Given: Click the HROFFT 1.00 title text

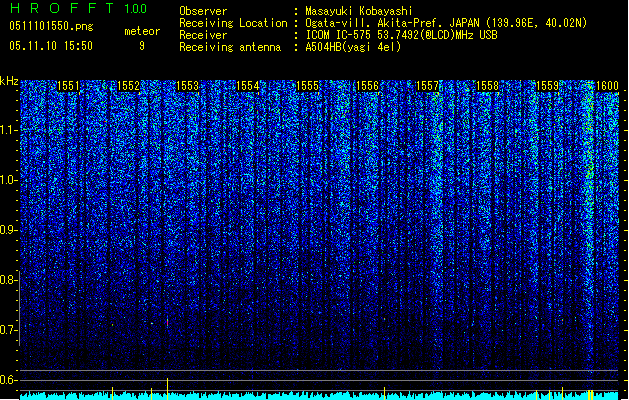Looking at the screenshot, I should pyautogui.click(x=79, y=8).
